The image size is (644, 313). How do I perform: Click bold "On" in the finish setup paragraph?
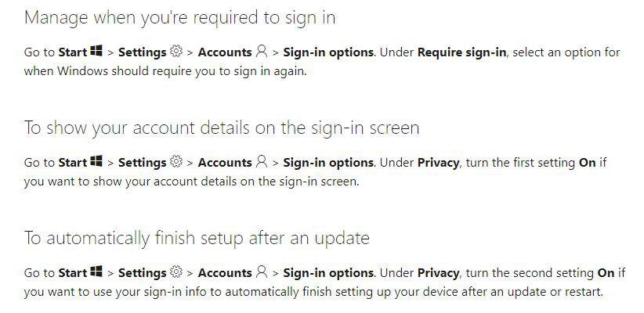605,273
